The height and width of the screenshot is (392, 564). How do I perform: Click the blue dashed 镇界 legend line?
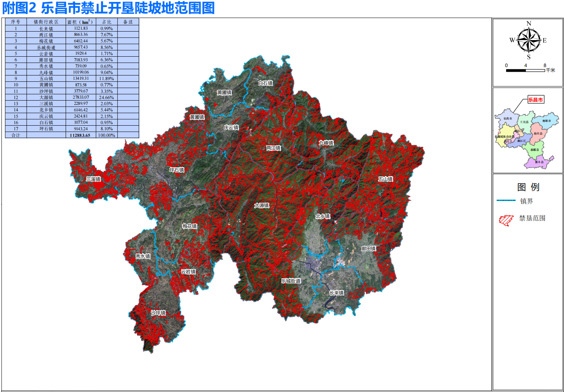pos(506,200)
